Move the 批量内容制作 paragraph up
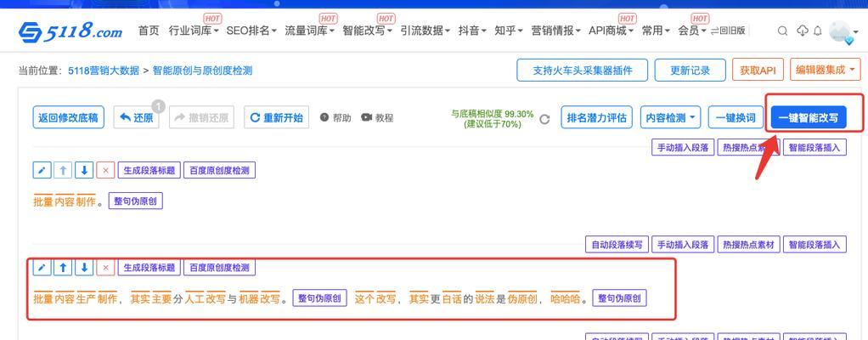 [x=63, y=170]
